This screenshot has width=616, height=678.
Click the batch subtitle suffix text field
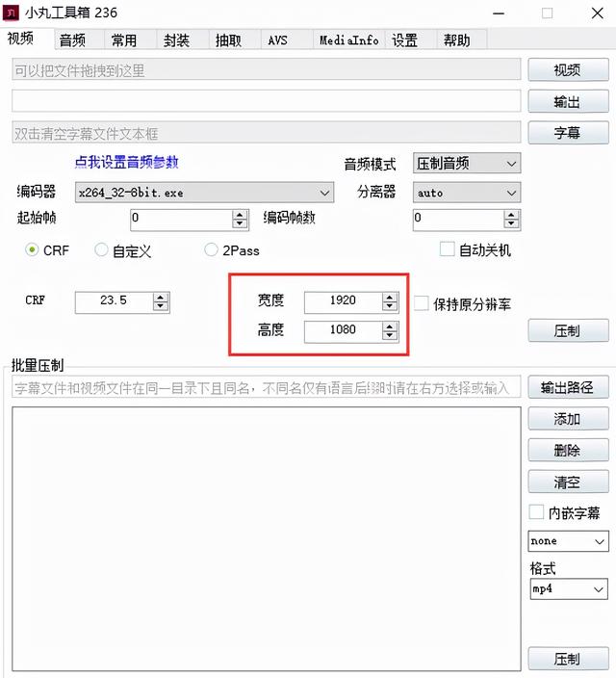(267, 387)
